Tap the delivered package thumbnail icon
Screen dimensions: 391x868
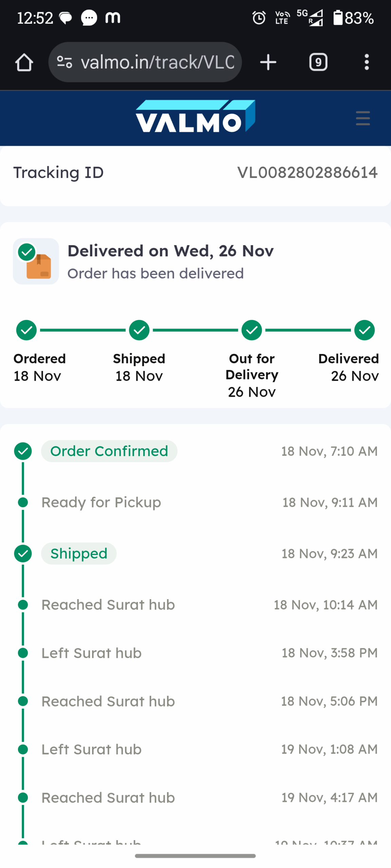tap(36, 261)
